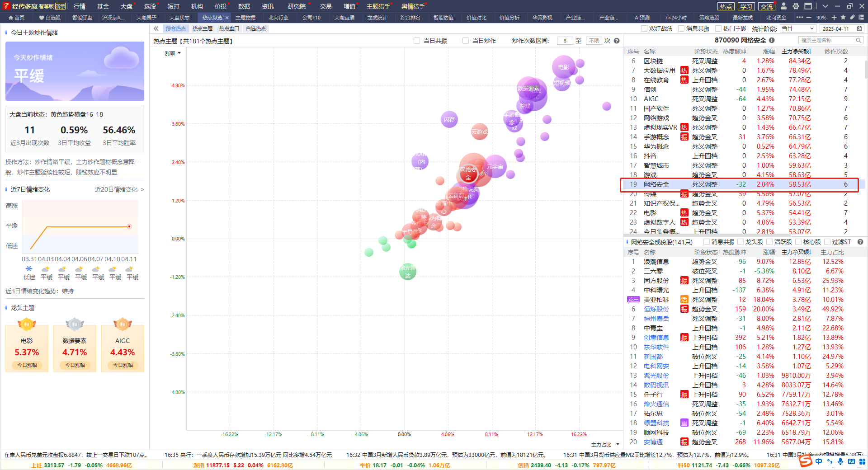Click the pencil edit icon in tab bar
The image size is (868, 470).
(852, 17)
